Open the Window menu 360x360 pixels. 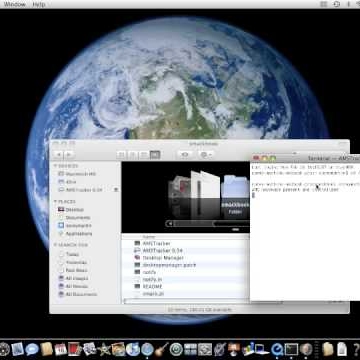click(14, 4)
